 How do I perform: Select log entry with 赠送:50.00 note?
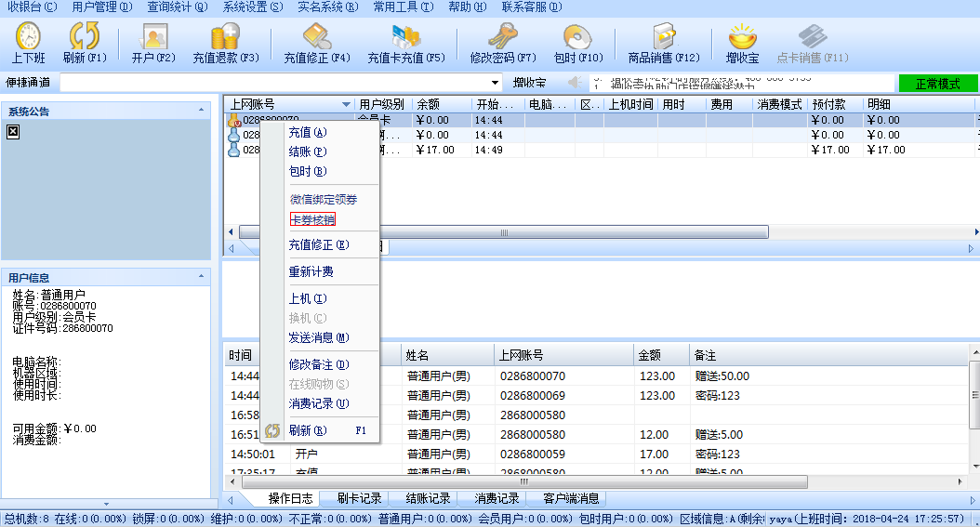tap(596, 375)
